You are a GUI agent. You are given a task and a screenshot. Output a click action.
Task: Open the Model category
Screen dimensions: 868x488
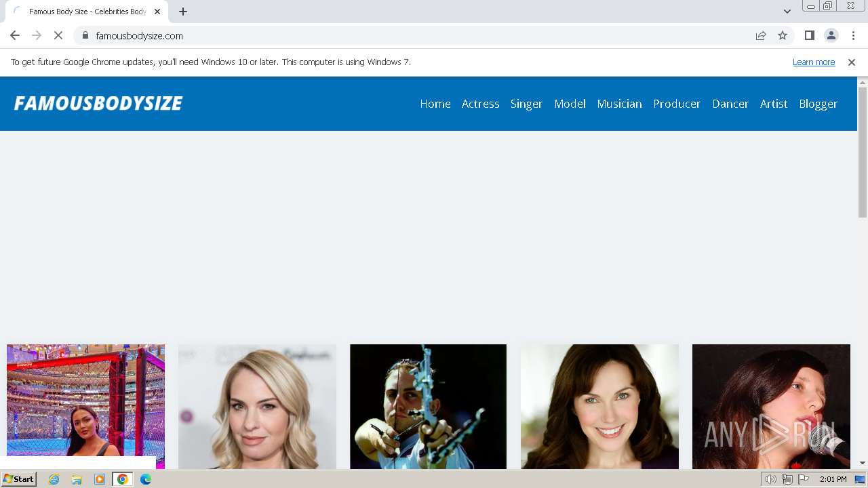pyautogui.click(x=570, y=104)
